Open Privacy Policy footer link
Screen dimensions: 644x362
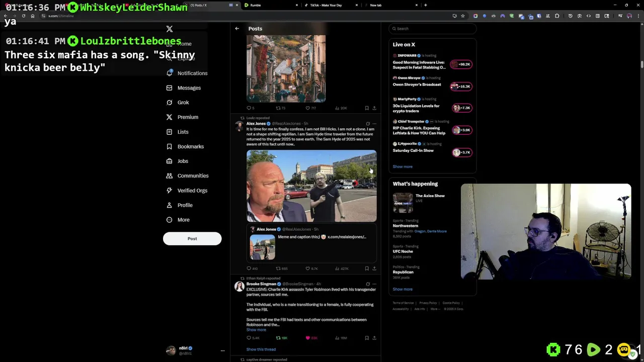(428, 303)
